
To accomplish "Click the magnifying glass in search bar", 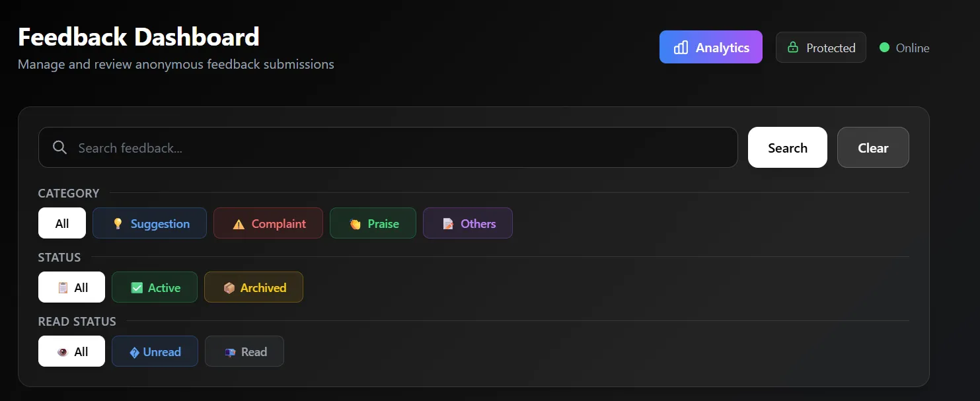I will click(59, 147).
